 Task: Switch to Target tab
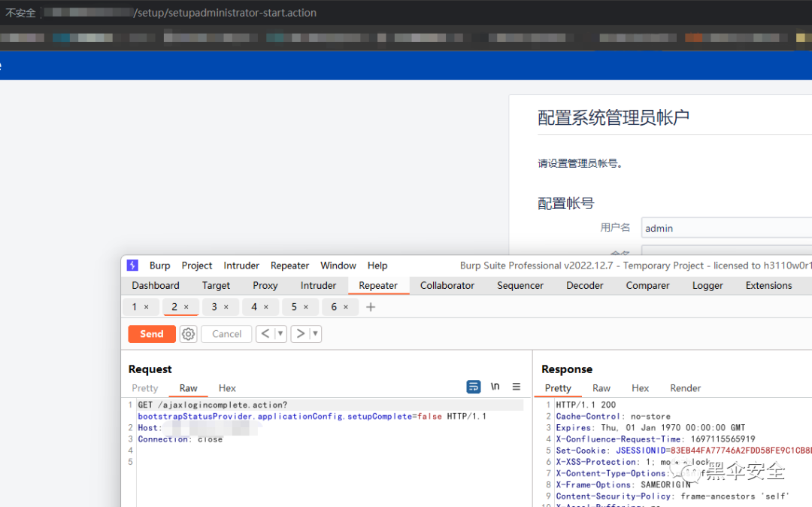216,285
